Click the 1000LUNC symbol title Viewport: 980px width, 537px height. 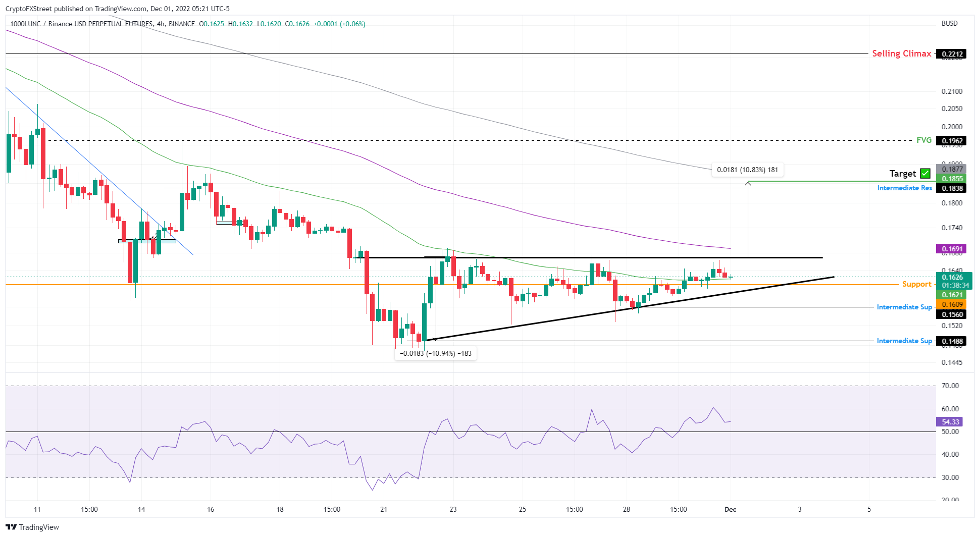(x=102, y=24)
